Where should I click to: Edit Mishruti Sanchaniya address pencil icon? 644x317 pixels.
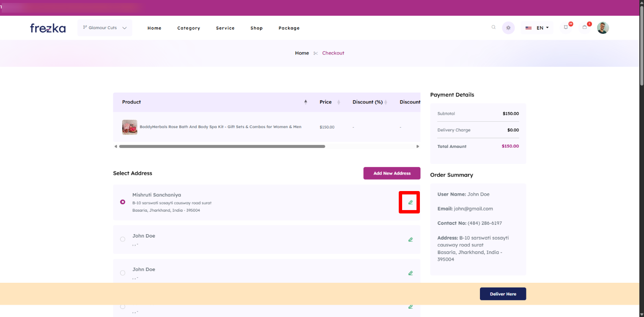click(x=410, y=202)
